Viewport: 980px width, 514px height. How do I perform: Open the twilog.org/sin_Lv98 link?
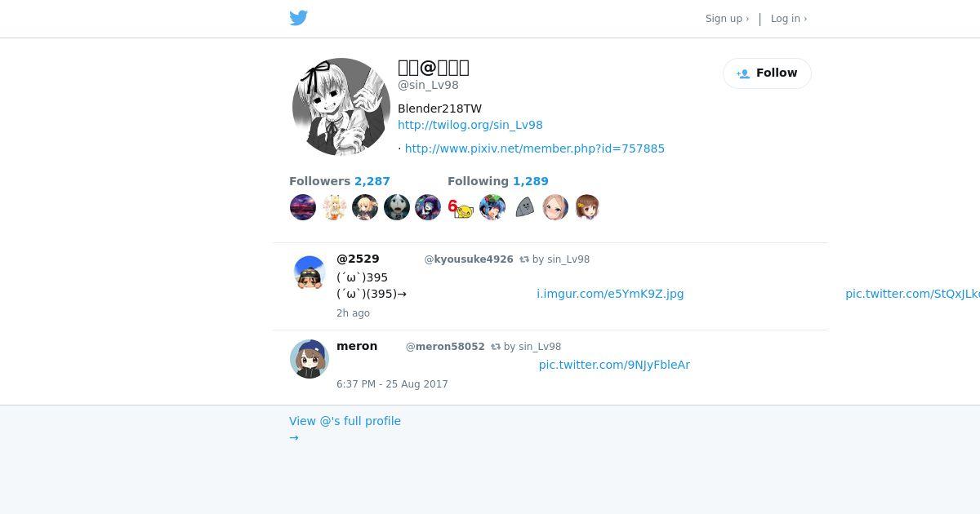470,125
